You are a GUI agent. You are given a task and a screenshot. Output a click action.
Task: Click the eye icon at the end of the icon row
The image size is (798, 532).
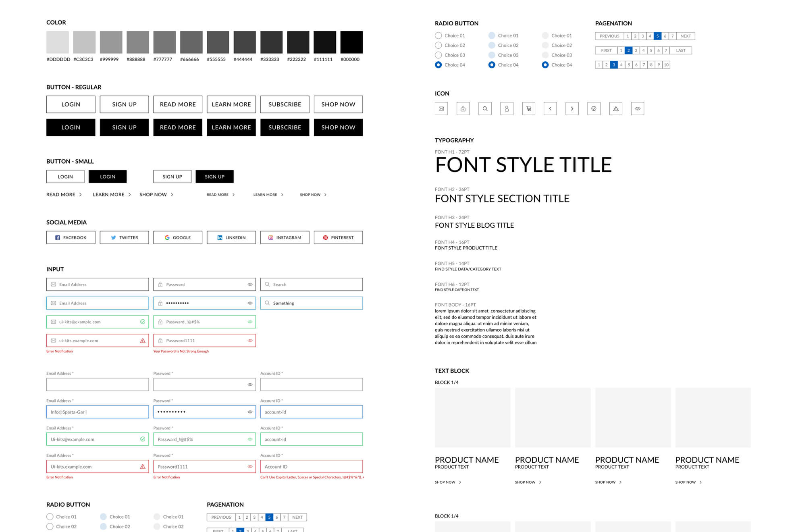[637, 108]
